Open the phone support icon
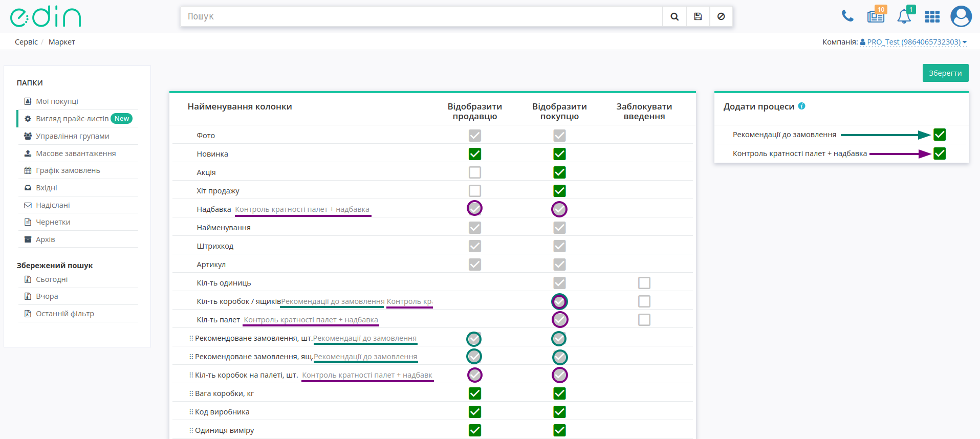The width and height of the screenshot is (980, 439). [x=847, y=16]
